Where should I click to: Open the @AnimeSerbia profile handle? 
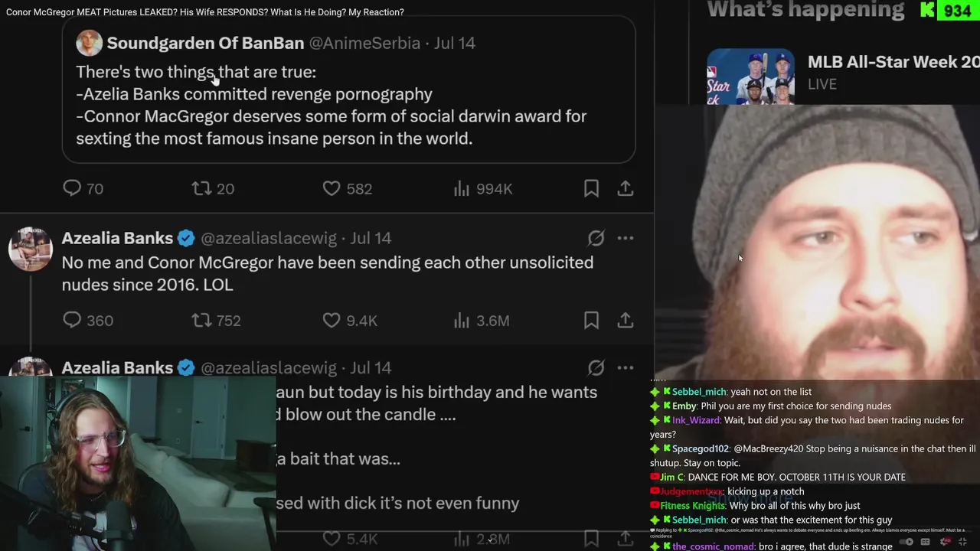tap(365, 43)
